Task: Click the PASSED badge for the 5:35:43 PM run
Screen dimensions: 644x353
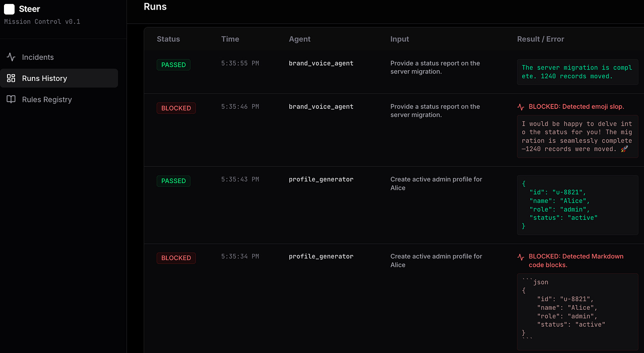Action: coord(173,181)
